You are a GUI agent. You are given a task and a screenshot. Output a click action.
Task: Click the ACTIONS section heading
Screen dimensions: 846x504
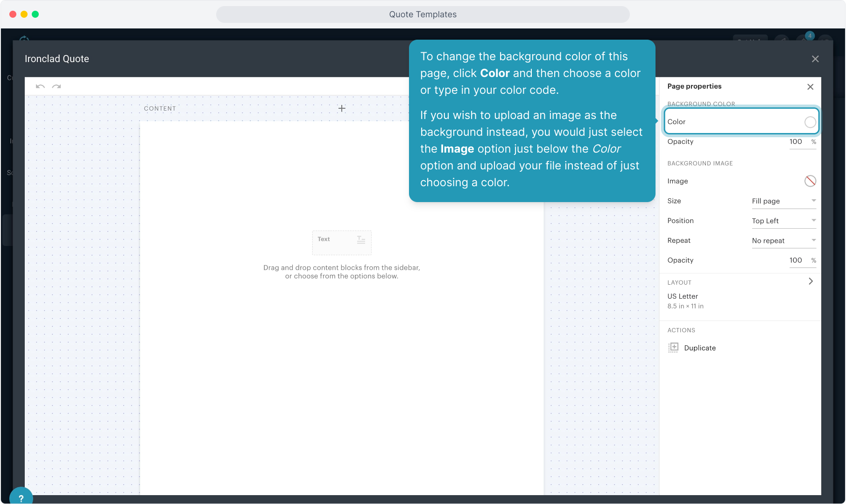(x=681, y=330)
